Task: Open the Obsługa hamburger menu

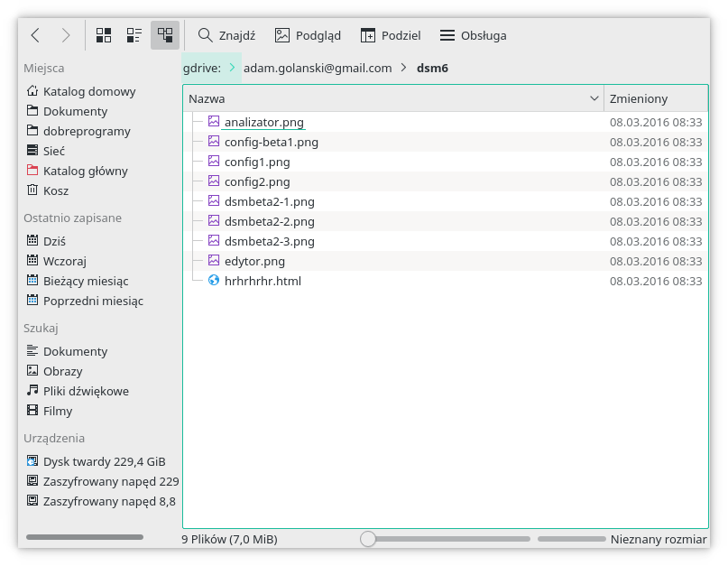Action: pyautogui.click(x=473, y=35)
